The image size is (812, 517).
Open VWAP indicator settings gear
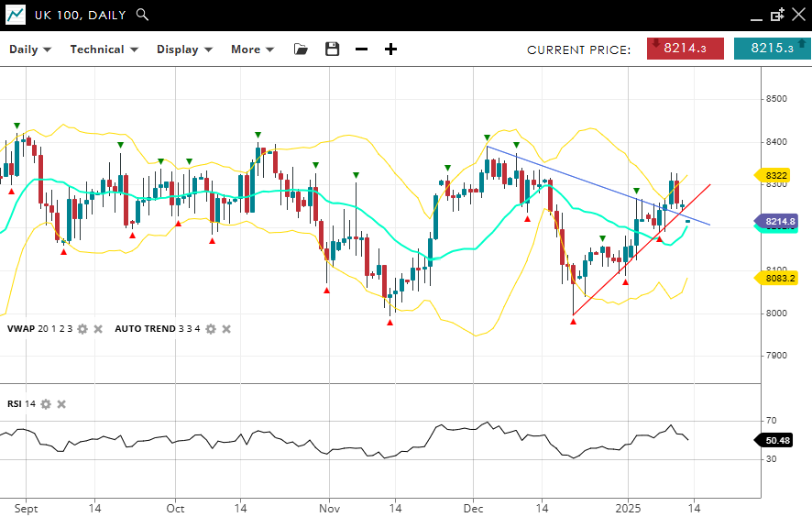pyautogui.click(x=82, y=329)
